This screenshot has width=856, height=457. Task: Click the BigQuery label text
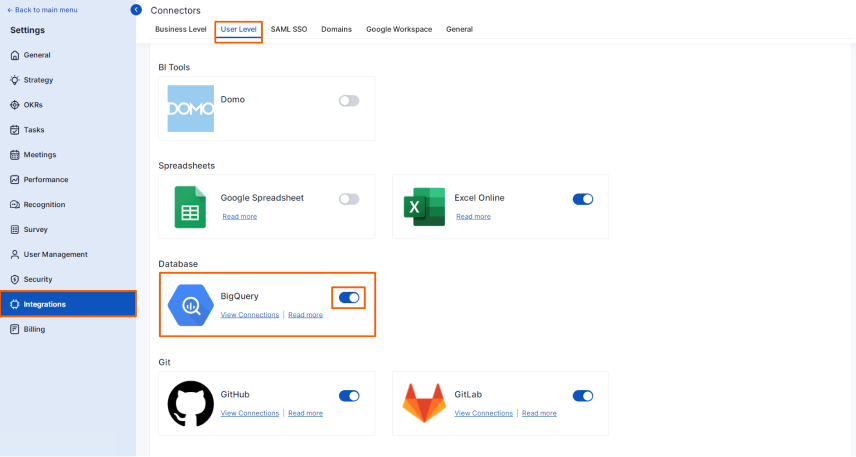(x=240, y=296)
